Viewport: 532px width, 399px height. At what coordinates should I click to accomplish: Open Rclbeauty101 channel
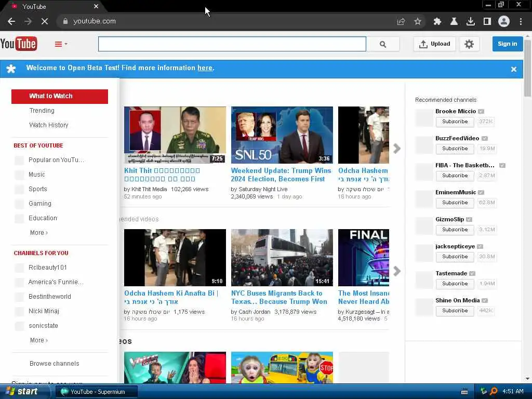click(47, 268)
